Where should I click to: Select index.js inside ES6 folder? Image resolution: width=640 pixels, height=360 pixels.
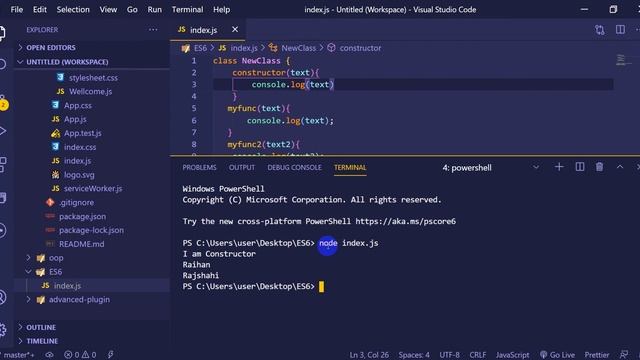(67, 286)
